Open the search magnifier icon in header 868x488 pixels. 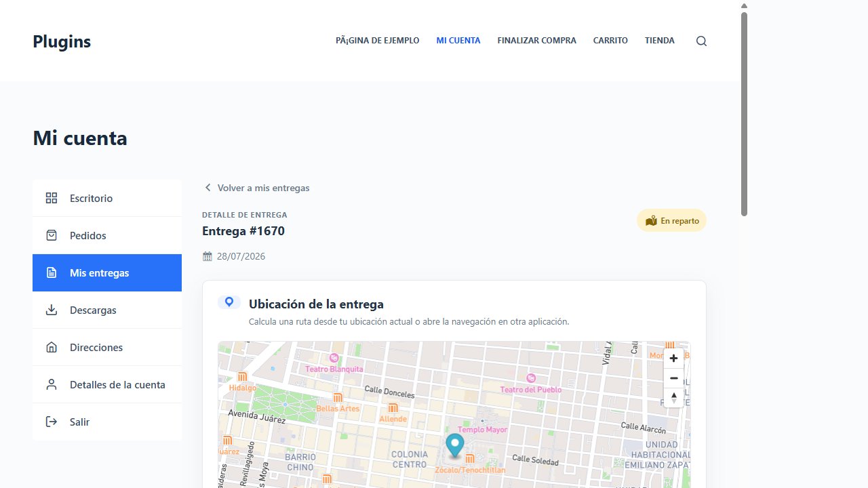click(x=701, y=41)
